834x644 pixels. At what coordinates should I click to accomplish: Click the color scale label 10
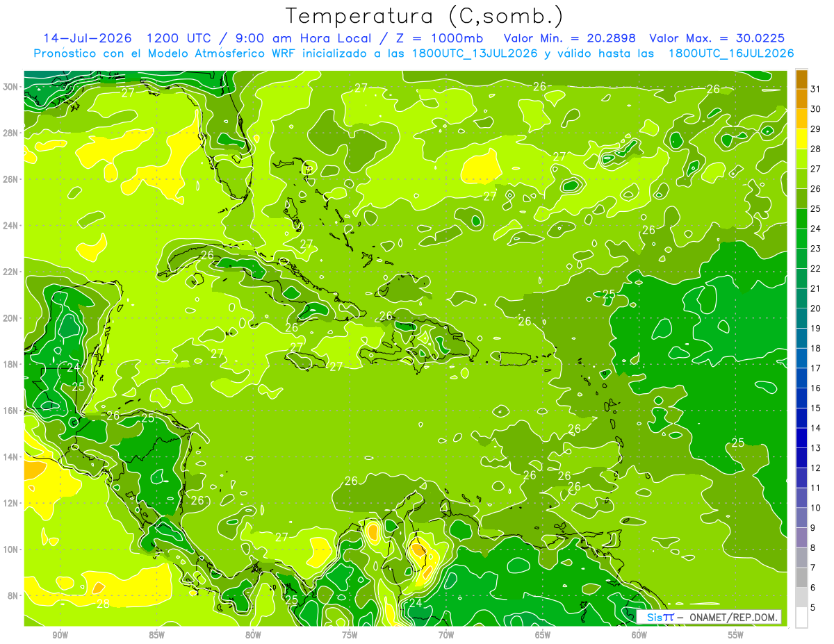816,508
